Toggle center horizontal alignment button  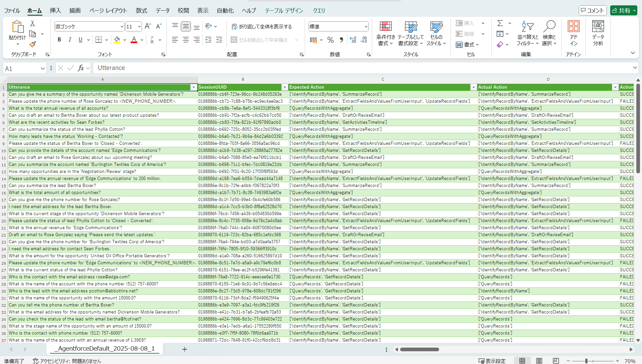(x=186, y=40)
